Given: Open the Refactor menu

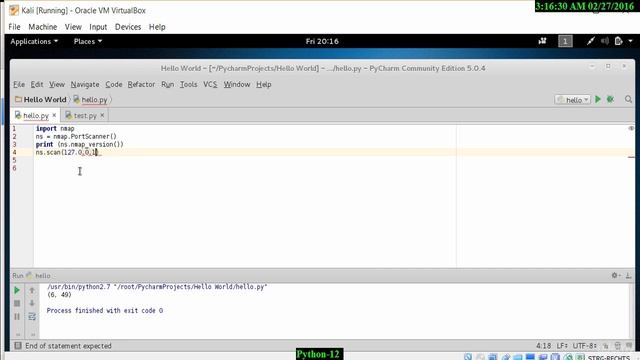Looking at the screenshot, I should (x=141, y=84).
